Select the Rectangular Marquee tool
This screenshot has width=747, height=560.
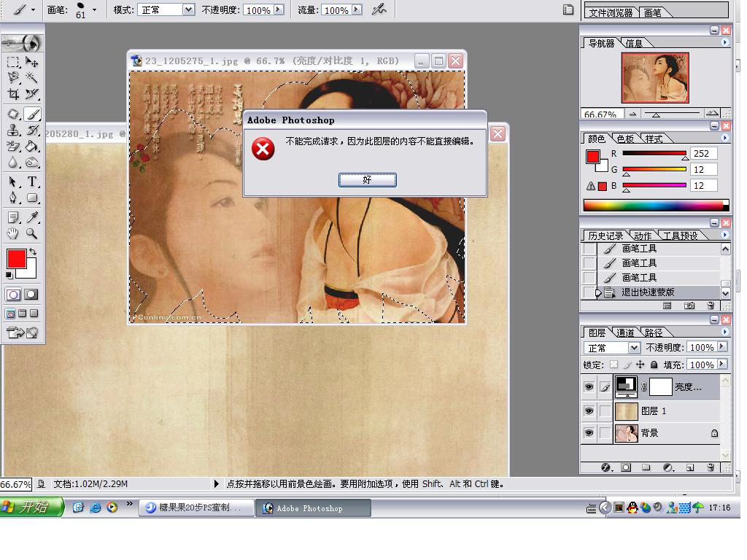click(x=13, y=62)
